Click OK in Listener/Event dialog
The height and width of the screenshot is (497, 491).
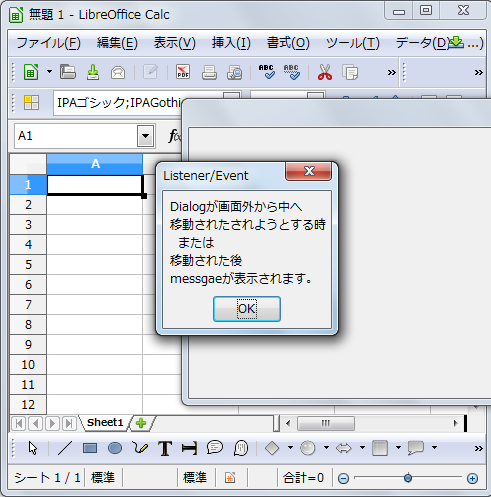247,309
